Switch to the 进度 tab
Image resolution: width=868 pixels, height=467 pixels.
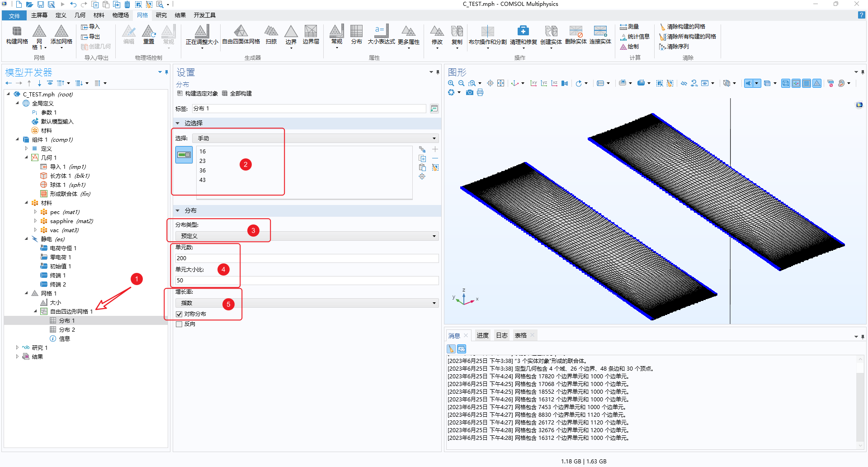(x=483, y=335)
